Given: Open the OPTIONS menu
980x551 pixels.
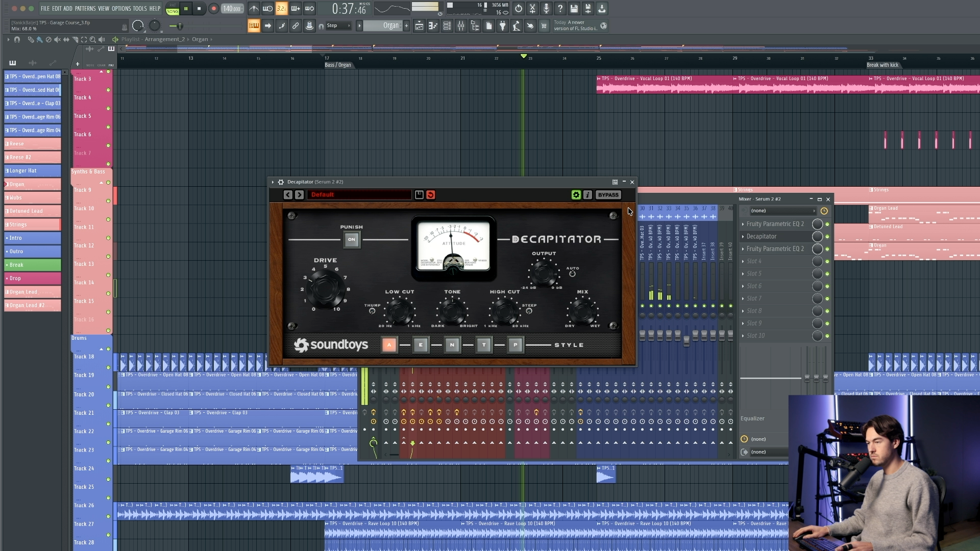Looking at the screenshot, I should click(120, 9).
